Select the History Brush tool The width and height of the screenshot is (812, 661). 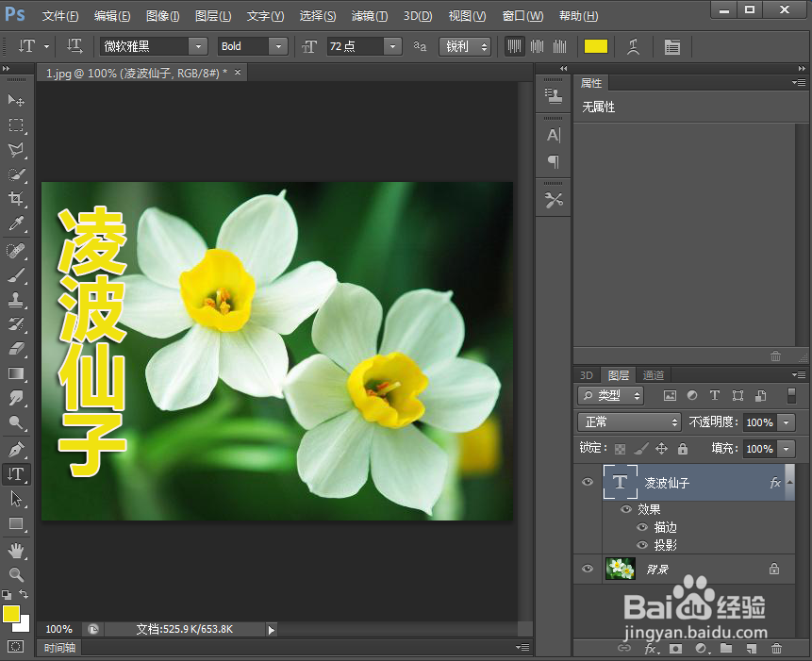(16, 324)
